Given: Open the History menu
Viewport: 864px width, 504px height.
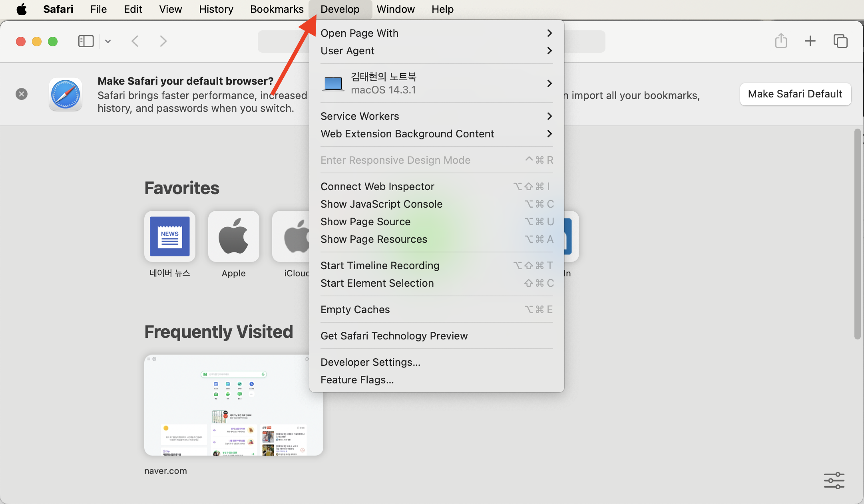Looking at the screenshot, I should [216, 9].
